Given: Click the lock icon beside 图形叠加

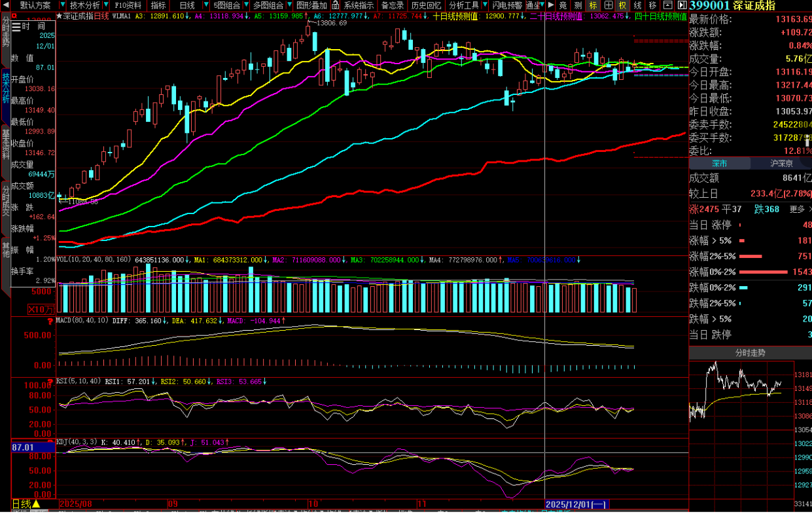Looking at the screenshot, I should coord(335,5).
